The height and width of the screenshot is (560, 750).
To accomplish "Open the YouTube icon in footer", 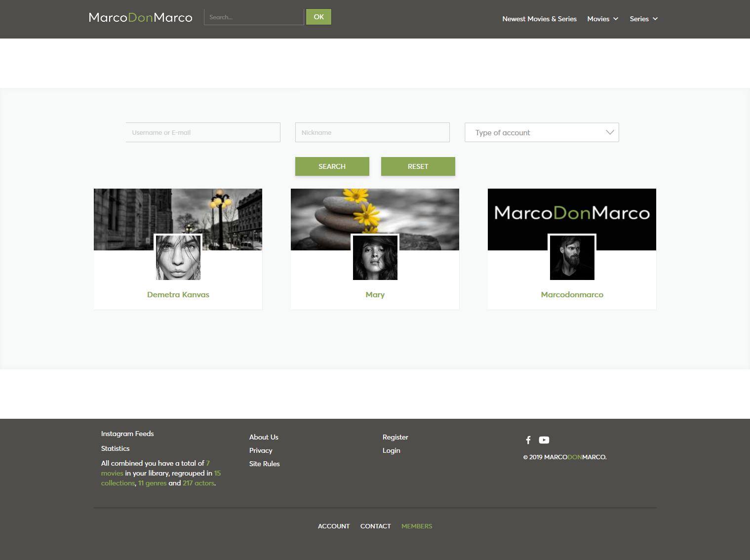I will 544,440.
